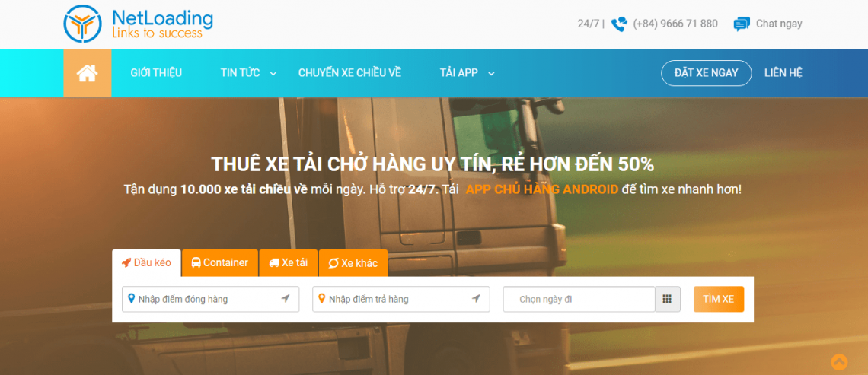
Task: Click location arrow in pickup point field
Action: [x=285, y=299]
